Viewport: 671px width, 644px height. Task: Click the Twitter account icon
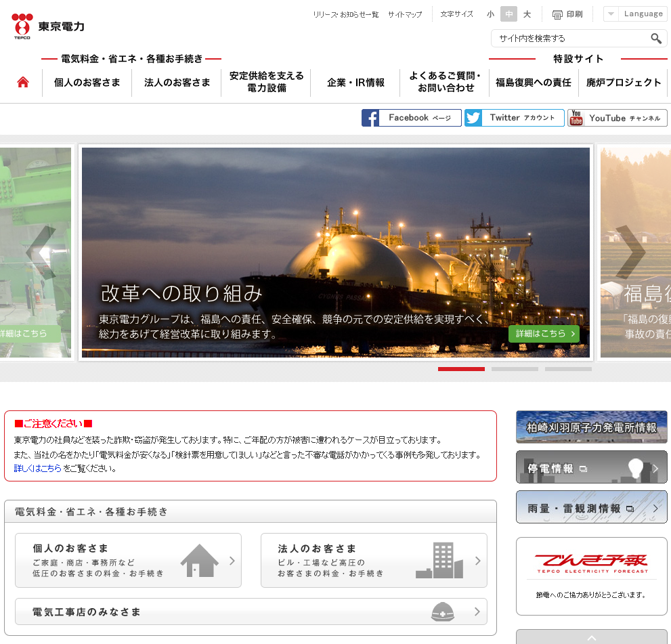(x=472, y=118)
